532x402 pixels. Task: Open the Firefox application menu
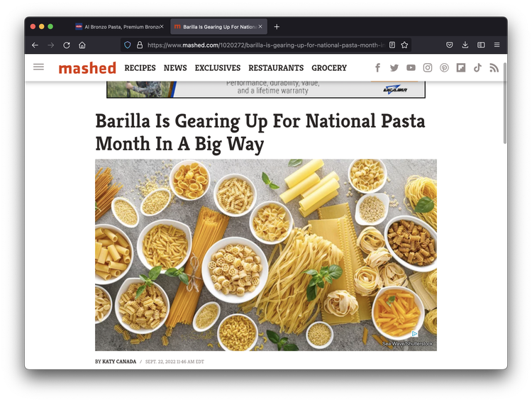click(497, 45)
